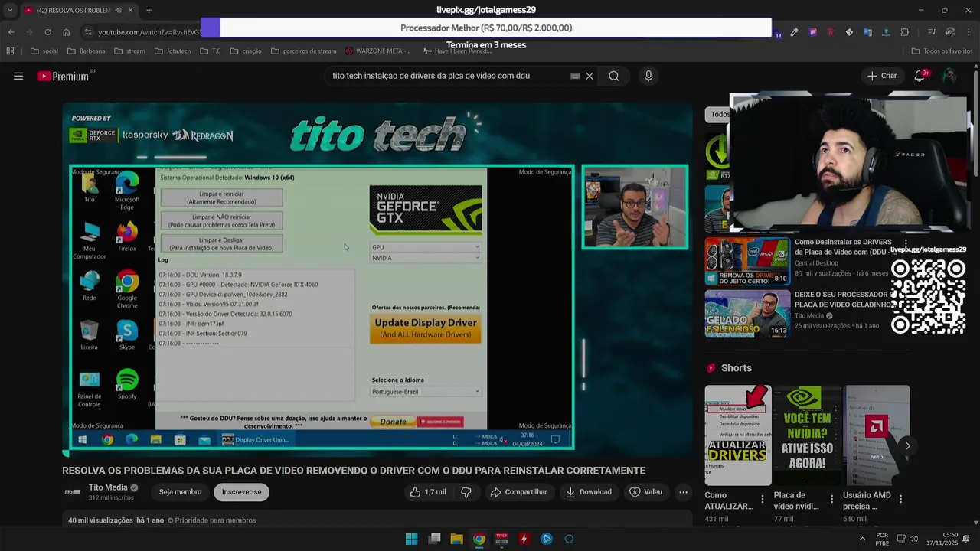
Task: Like the video with 1,7 mil likes
Action: click(427, 492)
